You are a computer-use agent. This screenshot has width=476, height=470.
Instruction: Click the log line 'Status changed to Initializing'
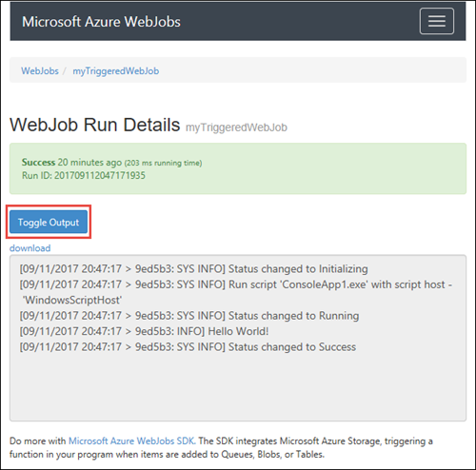click(x=193, y=269)
